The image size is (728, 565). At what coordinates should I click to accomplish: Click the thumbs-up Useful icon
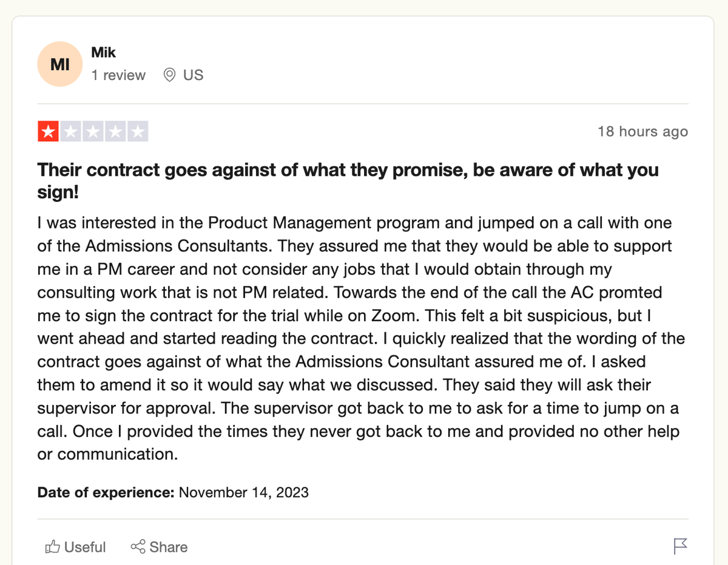52,547
